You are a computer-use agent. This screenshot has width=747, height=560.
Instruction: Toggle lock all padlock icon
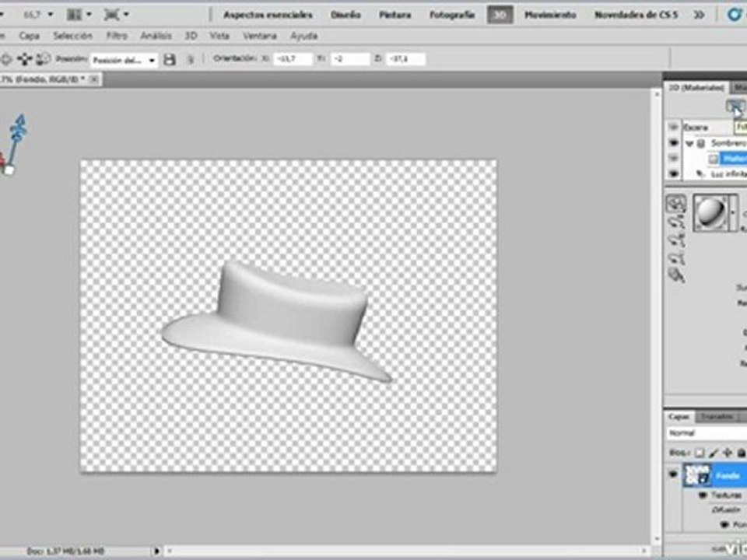(742, 453)
